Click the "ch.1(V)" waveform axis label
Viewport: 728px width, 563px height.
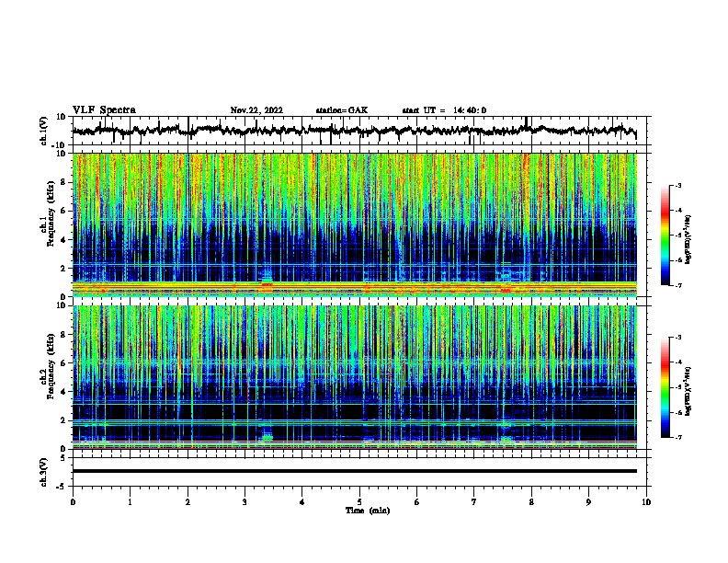coord(43,131)
